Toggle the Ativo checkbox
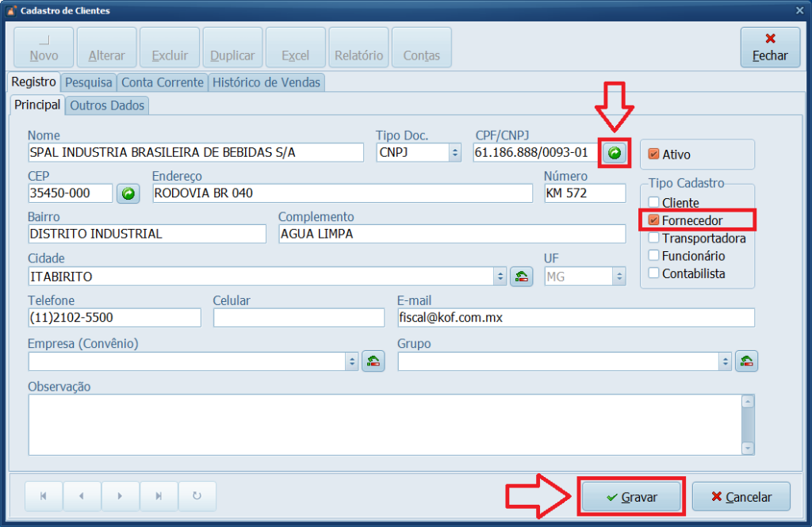 [653, 155]
